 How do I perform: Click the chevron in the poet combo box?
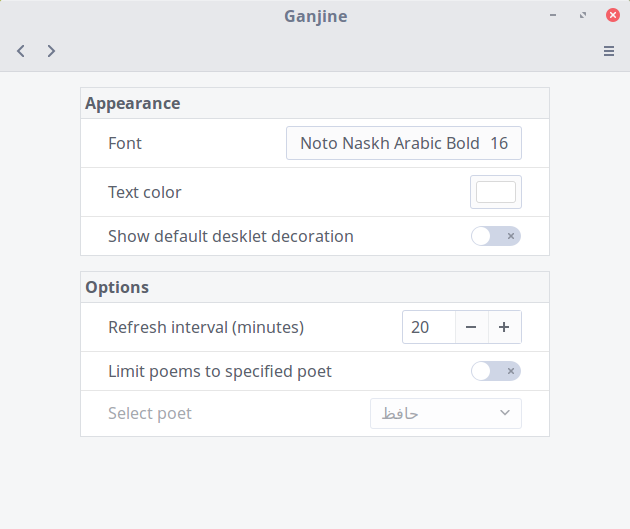504,413
